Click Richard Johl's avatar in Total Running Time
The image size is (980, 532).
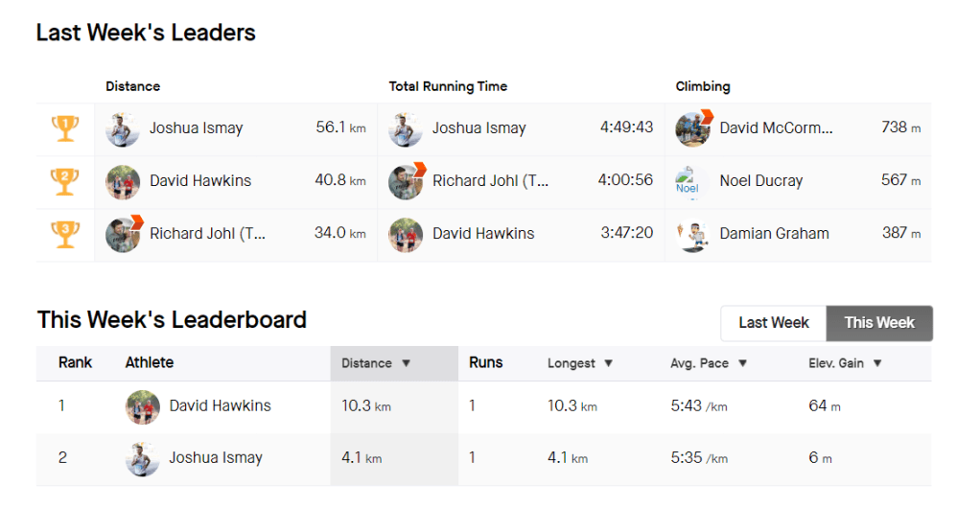tap(407, 181)
